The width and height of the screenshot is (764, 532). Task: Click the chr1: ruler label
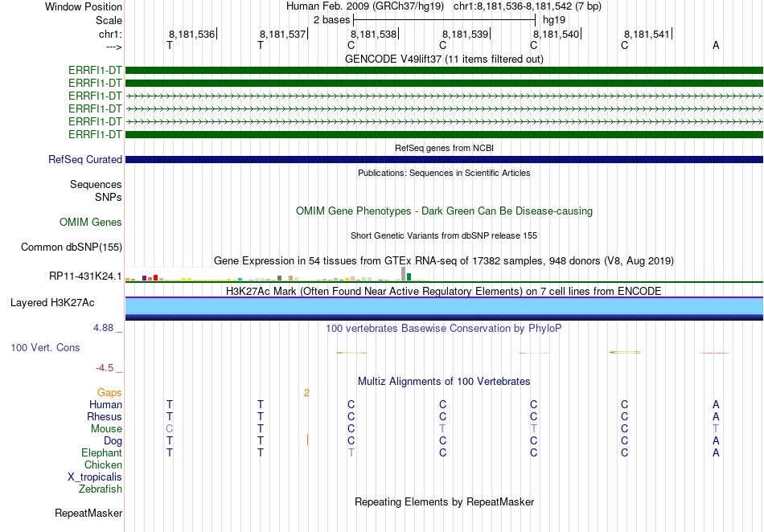(110, 34)
